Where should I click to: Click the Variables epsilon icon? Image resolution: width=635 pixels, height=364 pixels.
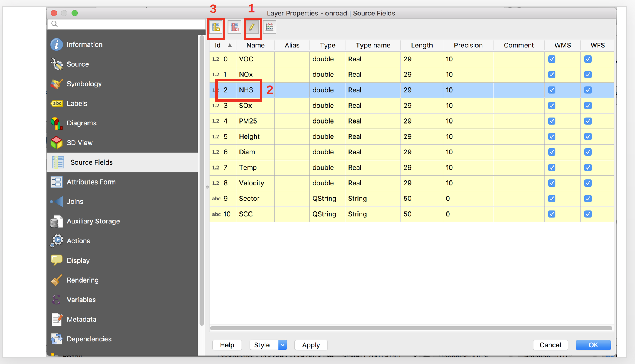(57, 300)
